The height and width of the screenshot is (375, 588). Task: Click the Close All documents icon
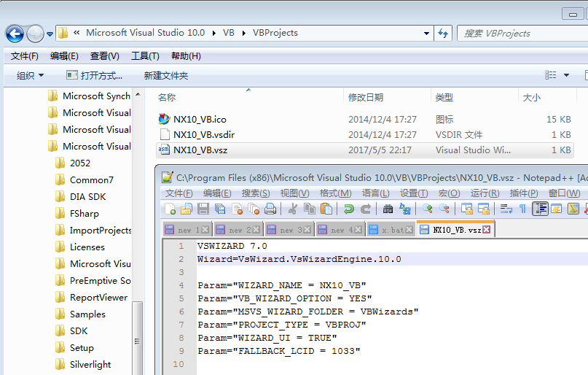point(254,209)
